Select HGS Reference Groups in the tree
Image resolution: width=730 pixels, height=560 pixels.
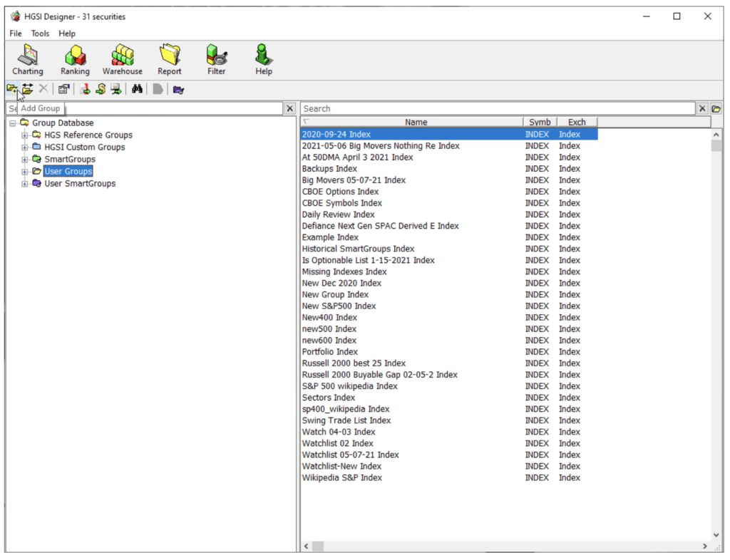pos(88,135)
